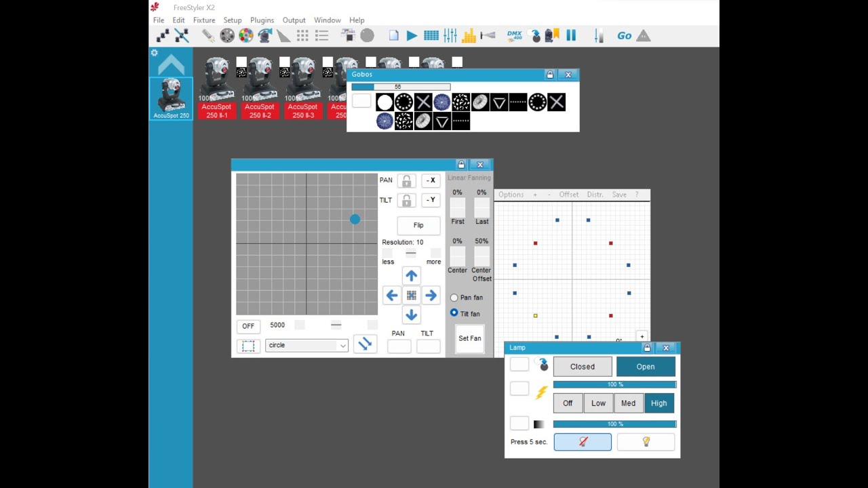
Task: Click the DMX 400 toolbar icon
Action: pyautogui.click(x=514, y=36)
